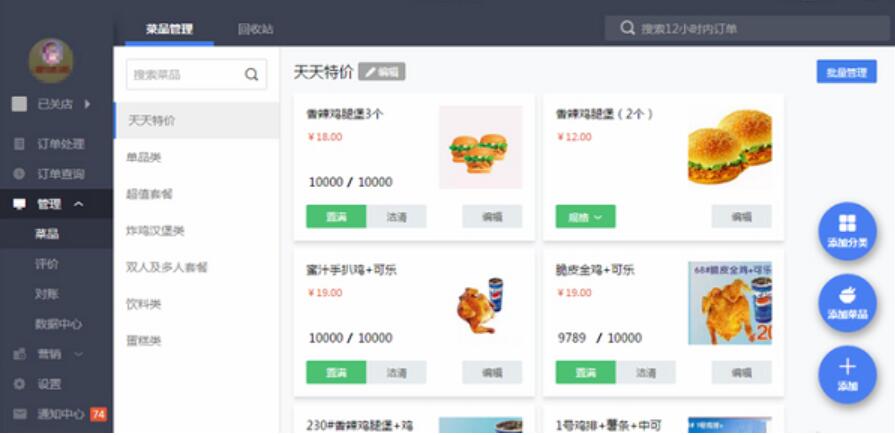Click the magnifier icon in dish search box
Viewport: 895px width, 435px height.
251,75
